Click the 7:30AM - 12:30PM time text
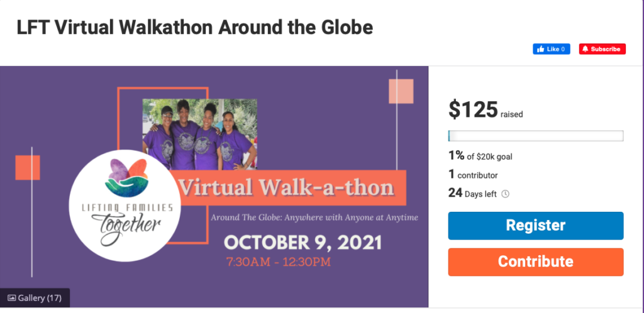Viewport: 644px width, 313px height. (278, 261)
